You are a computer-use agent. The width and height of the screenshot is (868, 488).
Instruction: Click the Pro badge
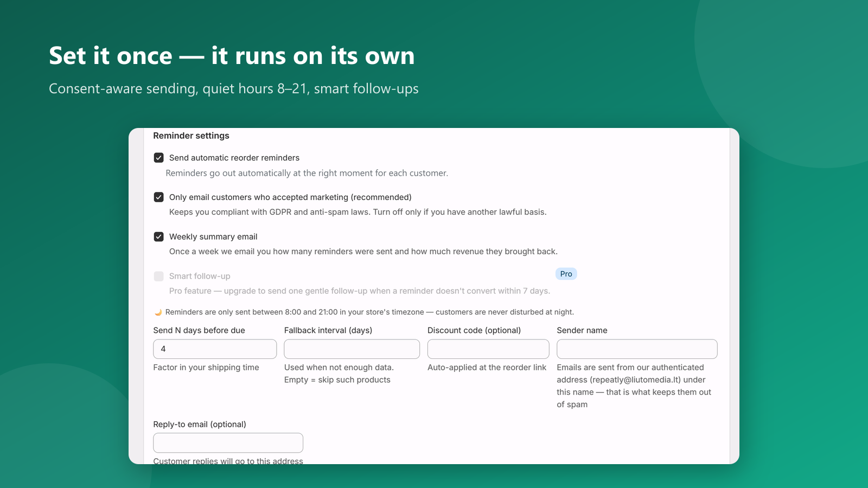tap(566, 274)
